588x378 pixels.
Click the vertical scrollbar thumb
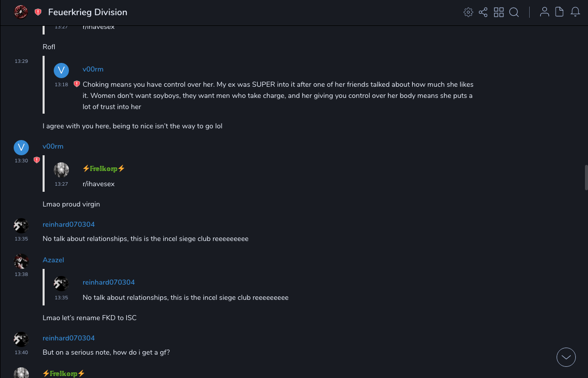coord(586,177)
